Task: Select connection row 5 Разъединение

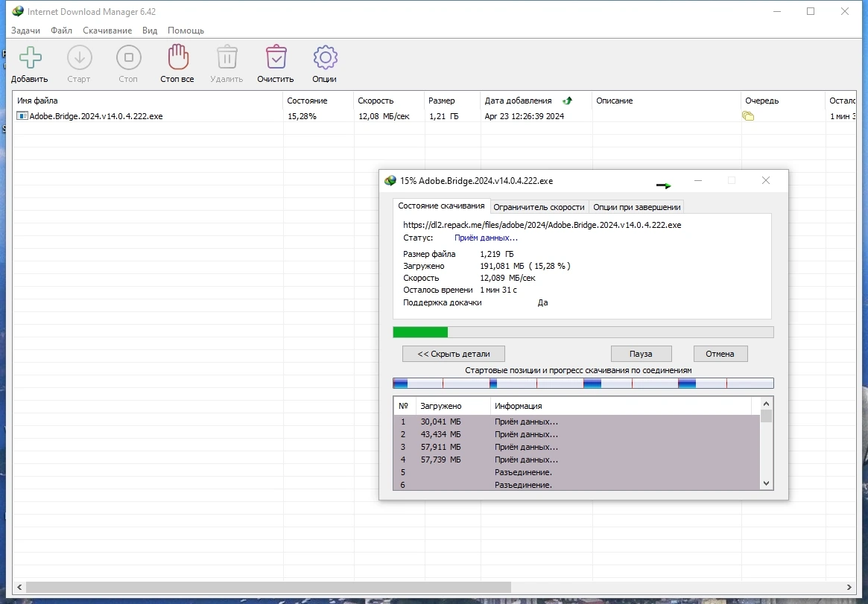Action: tap(577, 472)
